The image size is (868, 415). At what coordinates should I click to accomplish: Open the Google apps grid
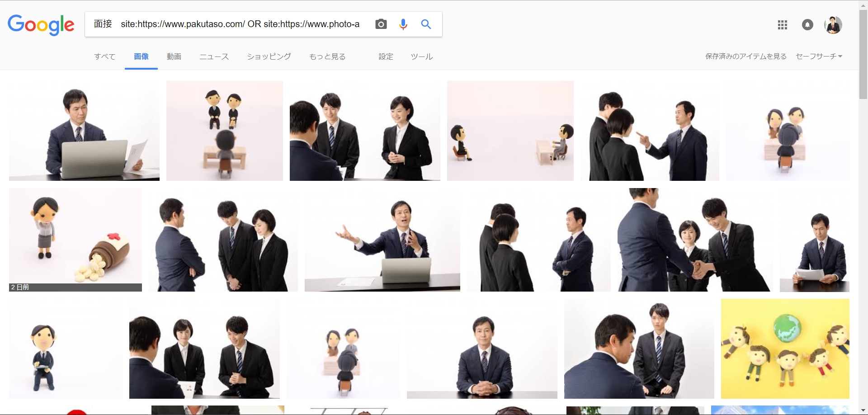(x=783, y=25)
